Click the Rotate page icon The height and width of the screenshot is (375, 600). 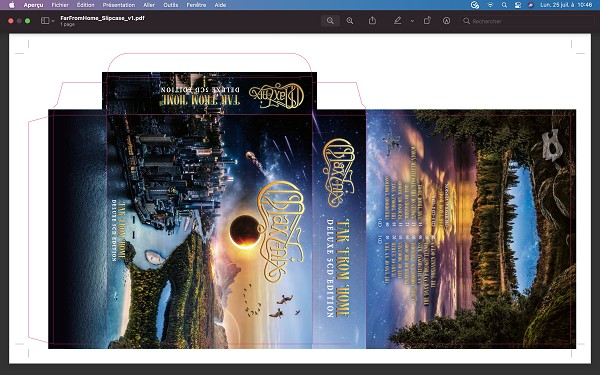pyautogui.click(x=427, y=21)
